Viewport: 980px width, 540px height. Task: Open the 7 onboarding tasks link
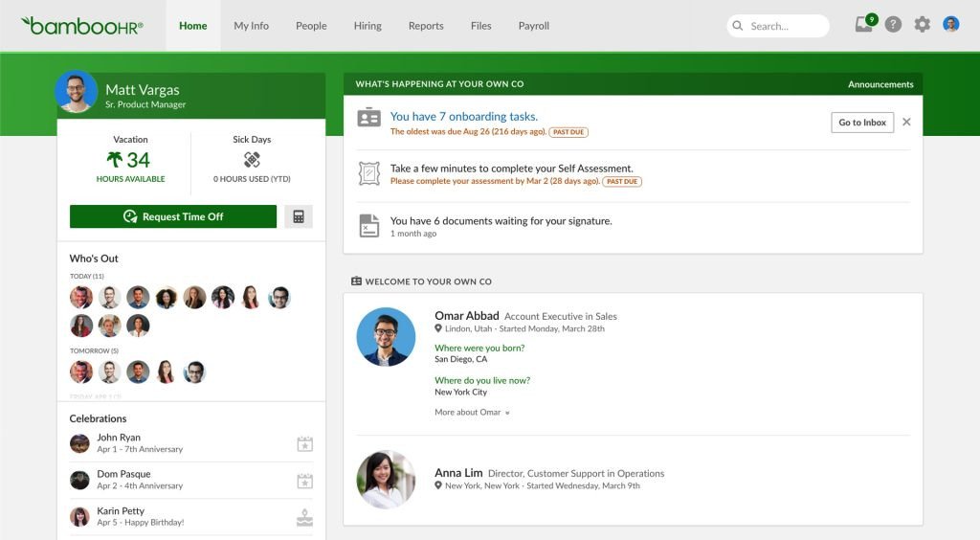(x=464, y=116)
